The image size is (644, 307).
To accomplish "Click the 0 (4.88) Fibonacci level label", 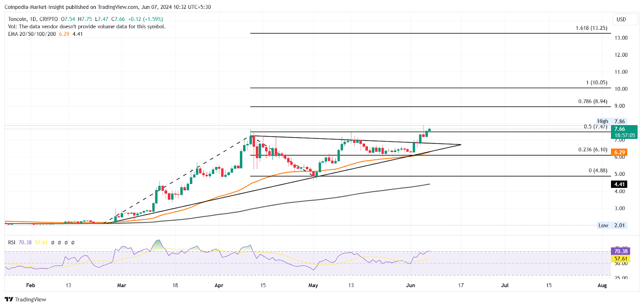I will (x=598, y=170).
